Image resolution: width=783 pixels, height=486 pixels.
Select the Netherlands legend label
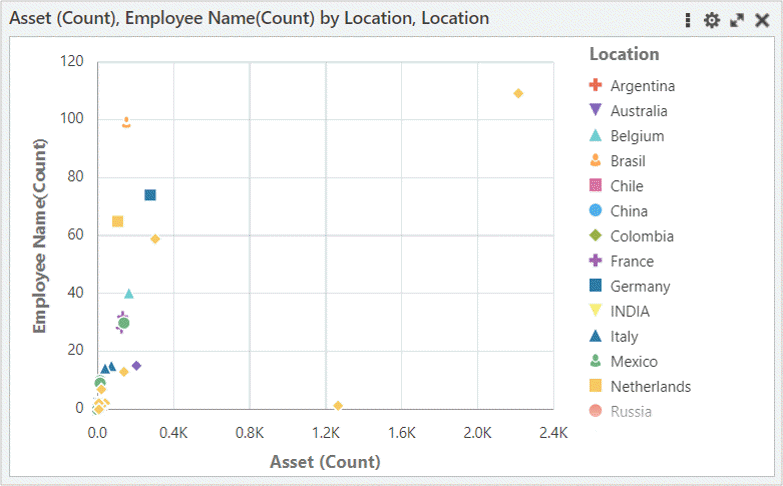click(651, 386)
